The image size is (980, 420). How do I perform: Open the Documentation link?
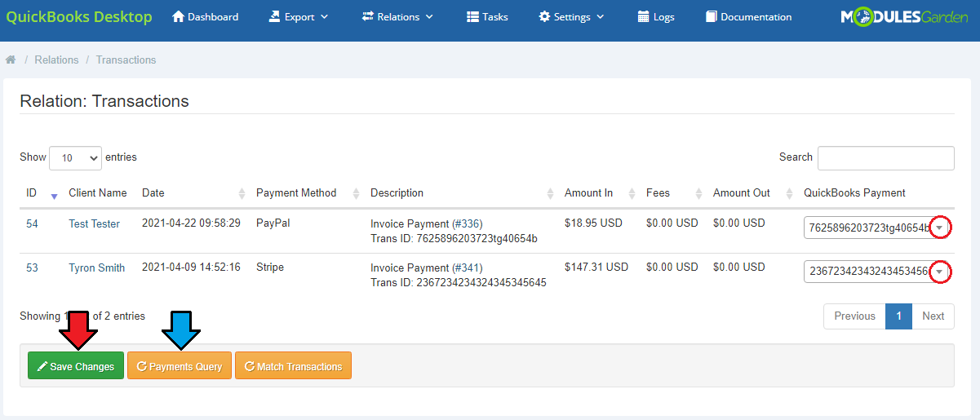pos(748,16)
